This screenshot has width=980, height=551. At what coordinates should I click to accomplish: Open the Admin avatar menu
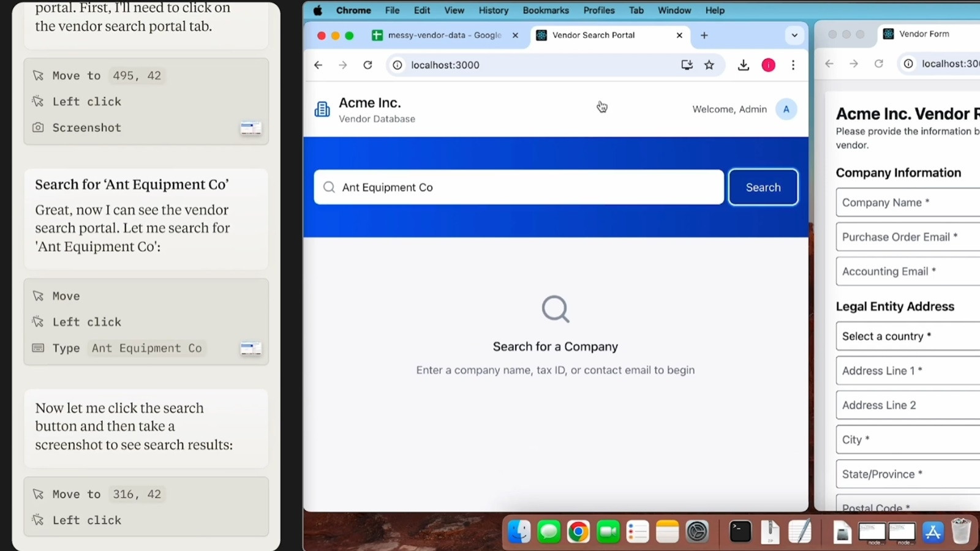pos(786,109)
